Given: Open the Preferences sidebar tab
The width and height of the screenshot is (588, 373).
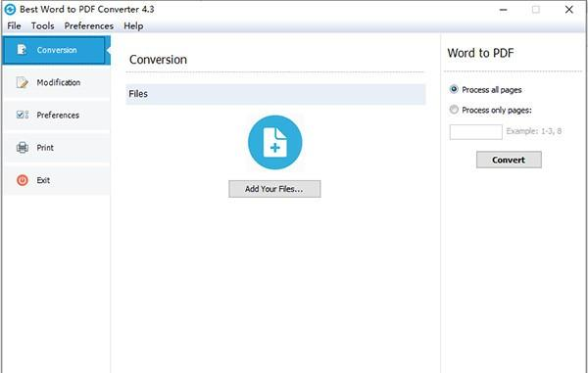Looking at the screenshot, I should [56, 115].
